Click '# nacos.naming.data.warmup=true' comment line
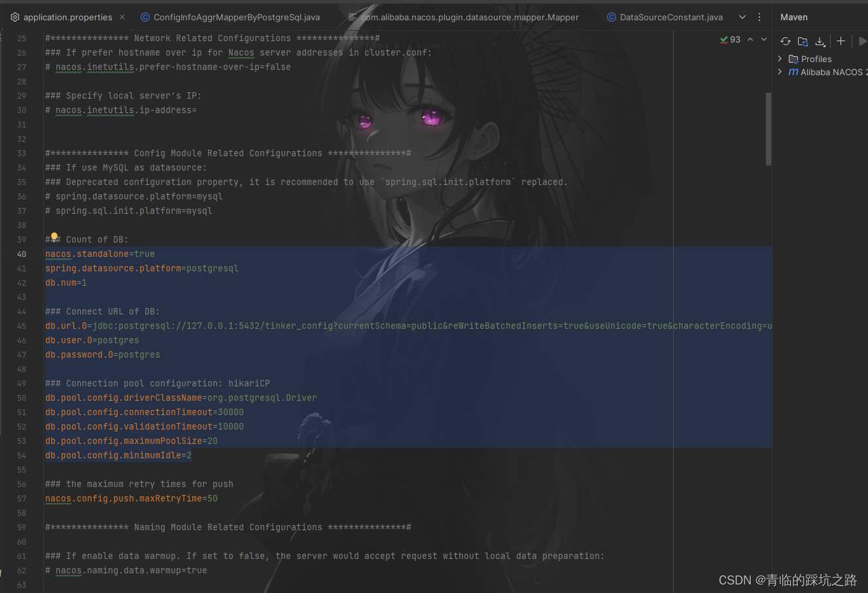This screenshot has height=593, width=868. (126, 570)
